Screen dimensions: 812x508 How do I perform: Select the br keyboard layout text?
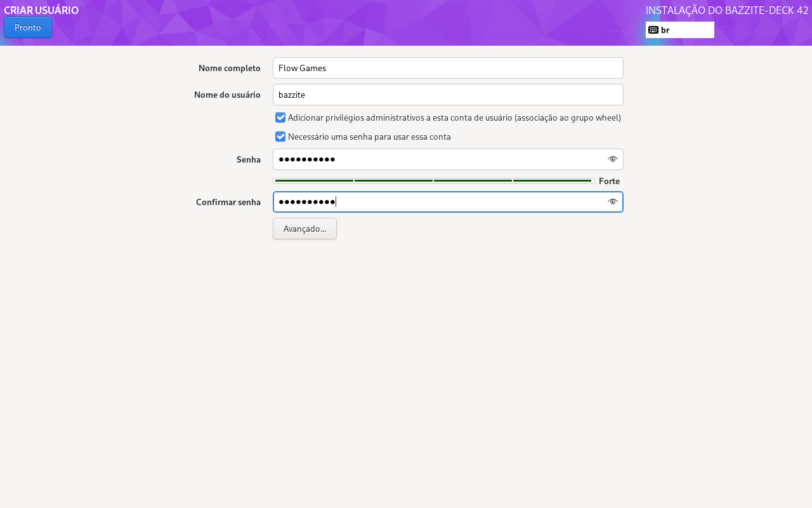(x=665, y=30)
